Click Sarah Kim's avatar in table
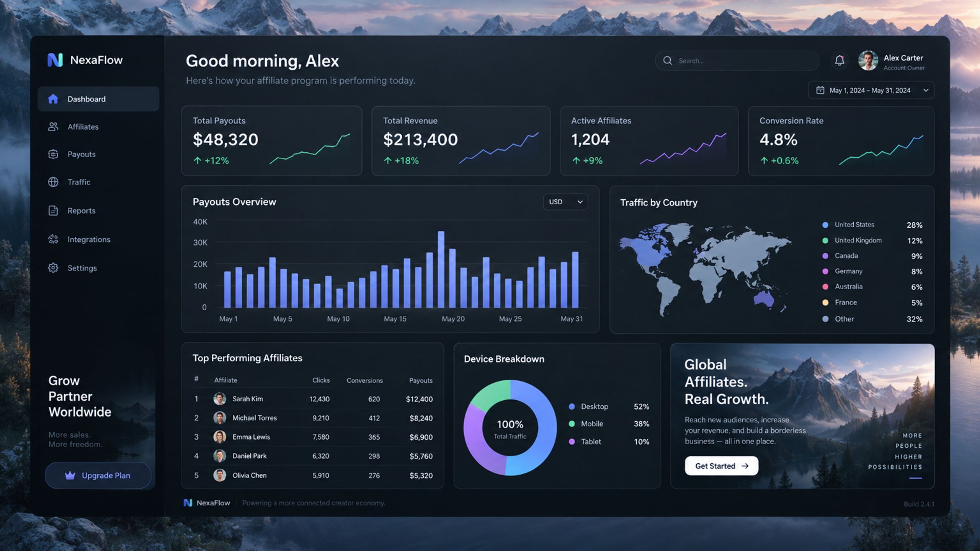980x551 pixels. [219, 399]
